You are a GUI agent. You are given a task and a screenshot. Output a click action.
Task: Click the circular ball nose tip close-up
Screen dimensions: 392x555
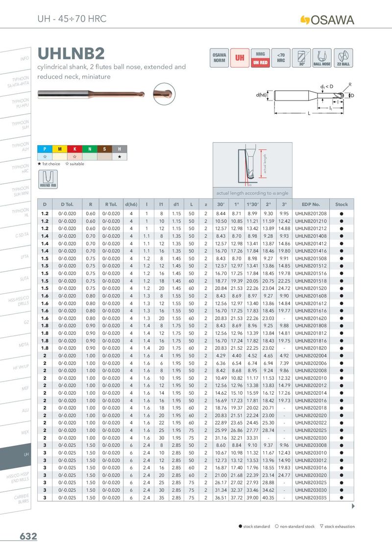(x=164, y=94)
